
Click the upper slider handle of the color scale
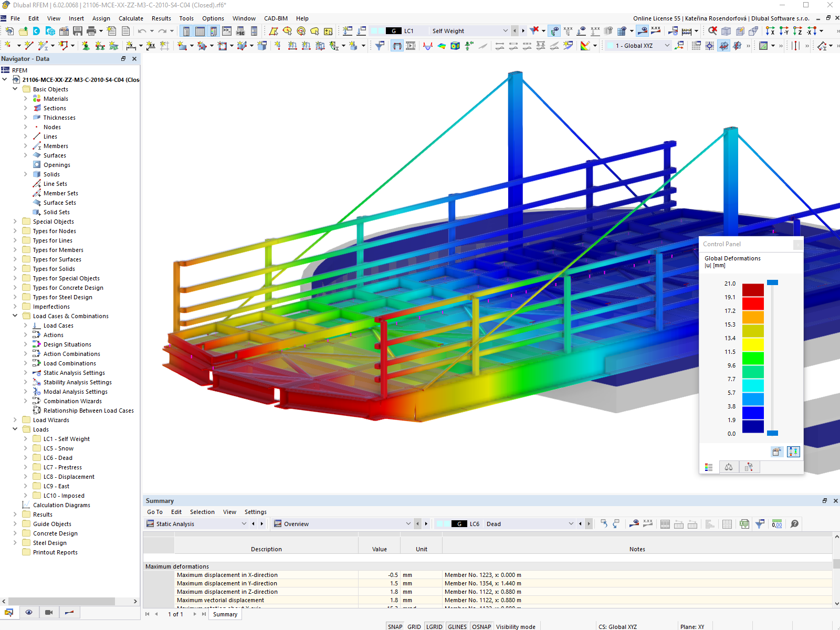click(772, 282)
